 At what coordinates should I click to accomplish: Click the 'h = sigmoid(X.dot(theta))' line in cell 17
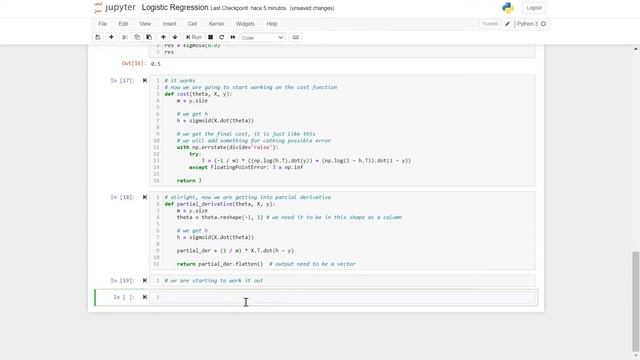[215, 121]
